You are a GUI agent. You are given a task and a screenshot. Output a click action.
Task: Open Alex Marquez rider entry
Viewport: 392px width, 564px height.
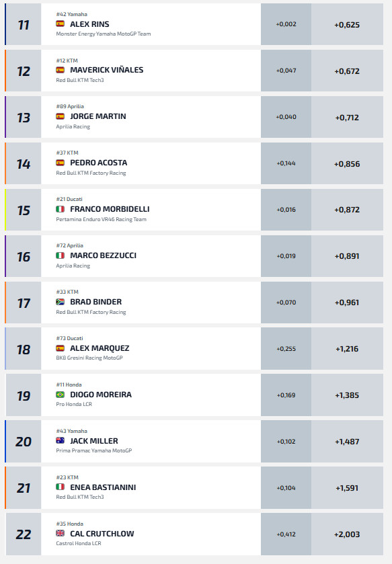pyautogui.click(x=100, y=348)
